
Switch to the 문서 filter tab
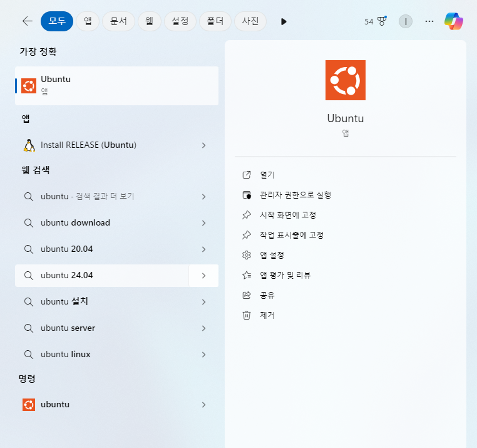pyautogui.click(x=118, y=21)
